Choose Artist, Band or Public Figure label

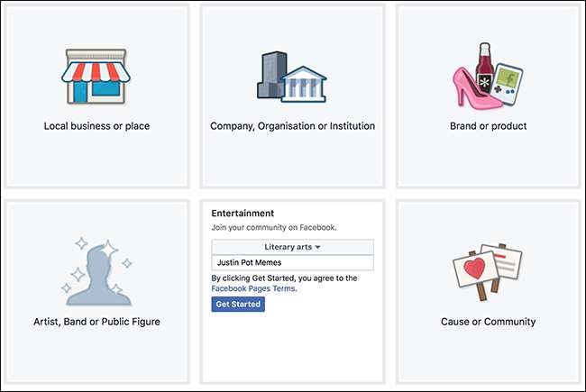pos(96,322)
